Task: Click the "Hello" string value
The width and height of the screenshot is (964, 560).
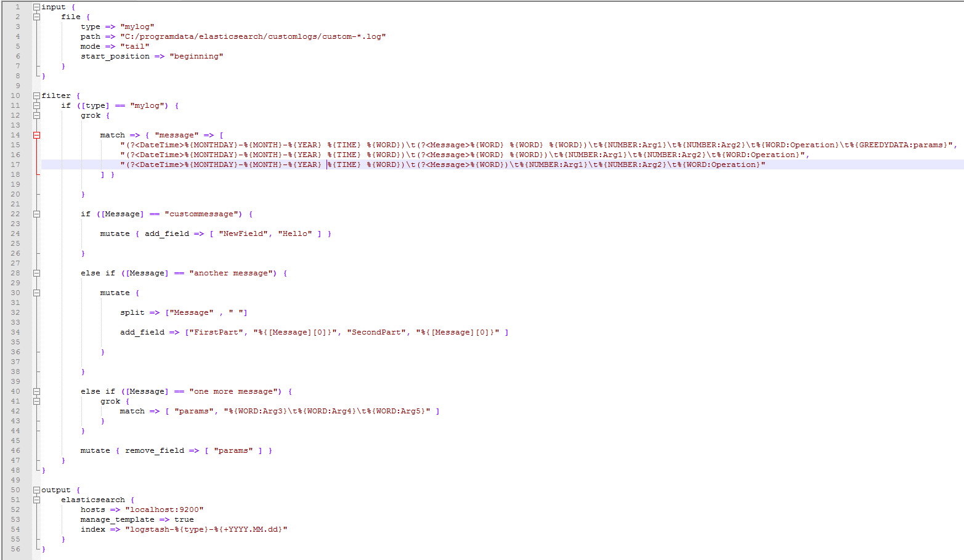Action: tap(295, 233)
